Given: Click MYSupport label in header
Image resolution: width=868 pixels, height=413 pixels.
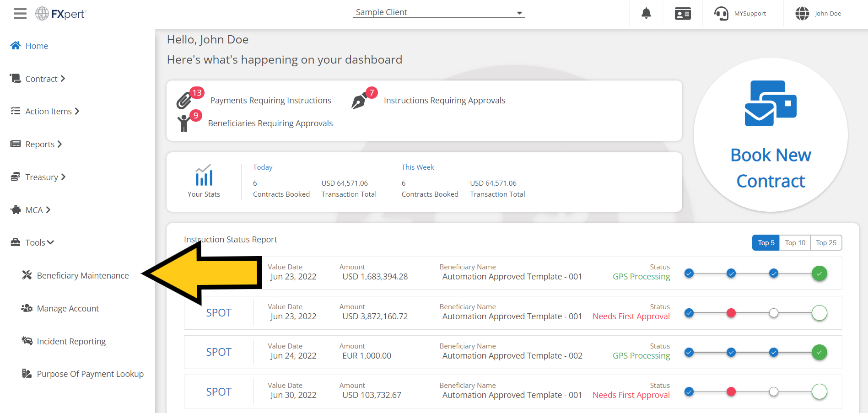Looking at the screenshot, I should pos(750,14).
